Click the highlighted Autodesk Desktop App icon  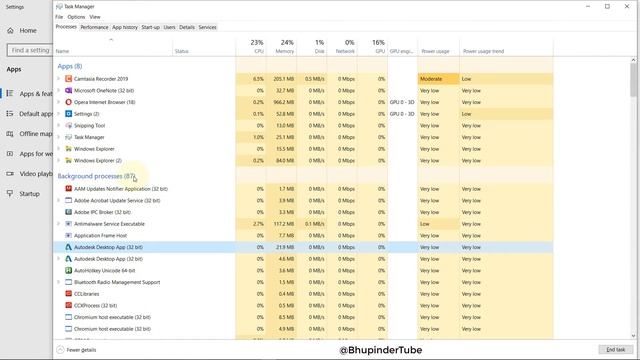click(x=69, y=247)
